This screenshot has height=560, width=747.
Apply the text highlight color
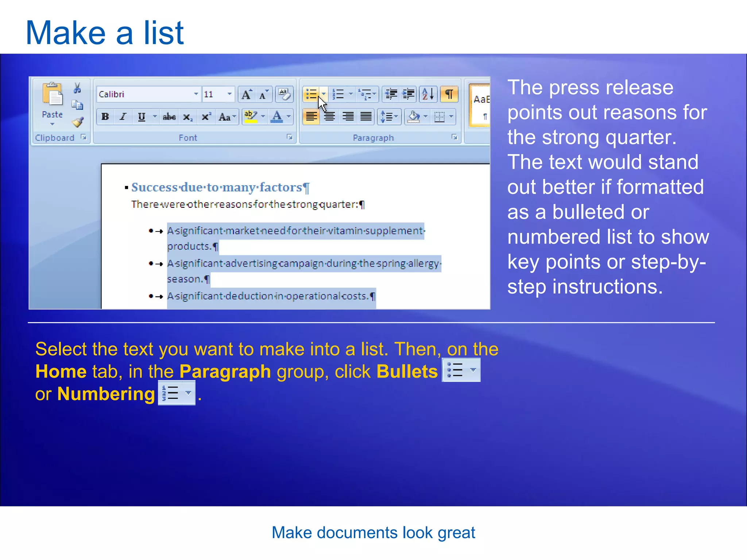coord(251,117)
